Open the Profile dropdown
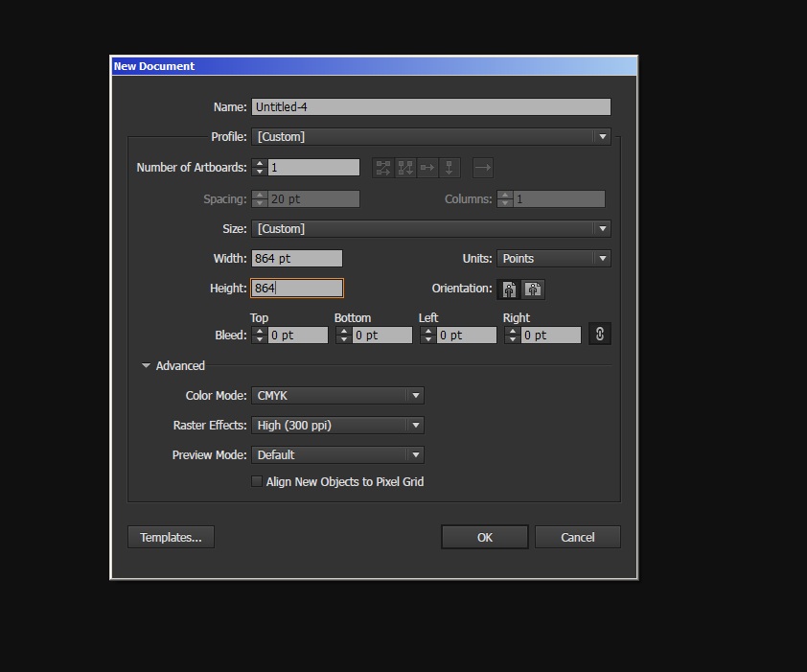 pos(430,137)
